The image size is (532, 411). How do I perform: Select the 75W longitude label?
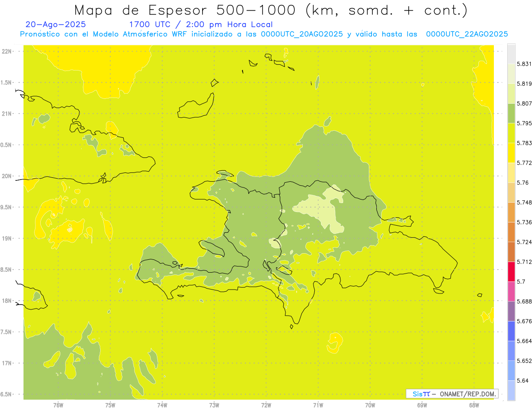[x=110, y=405]
